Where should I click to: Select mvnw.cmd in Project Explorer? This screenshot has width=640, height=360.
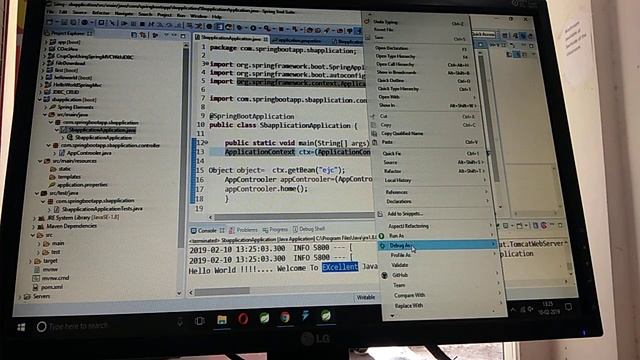(56, 278)
